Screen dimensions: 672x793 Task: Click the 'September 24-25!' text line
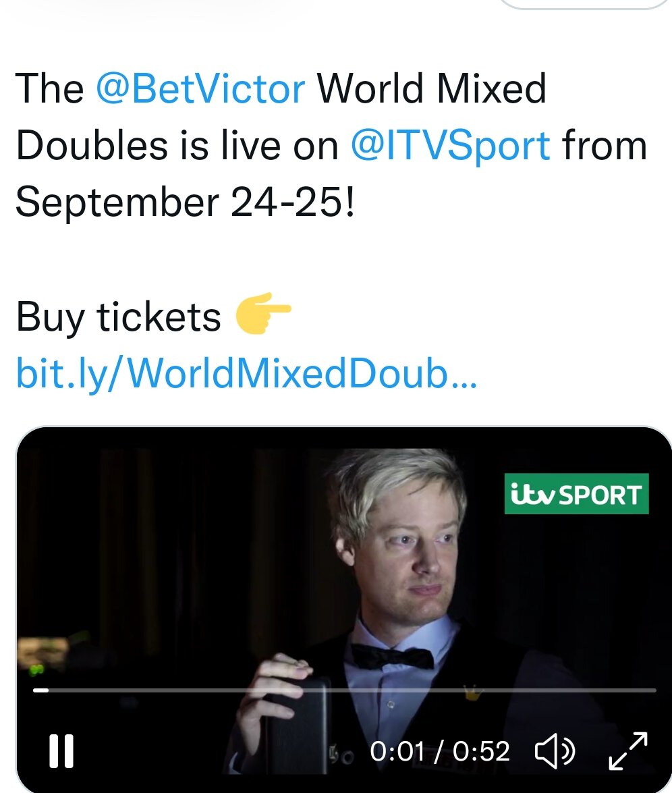[x=186, y=202]
